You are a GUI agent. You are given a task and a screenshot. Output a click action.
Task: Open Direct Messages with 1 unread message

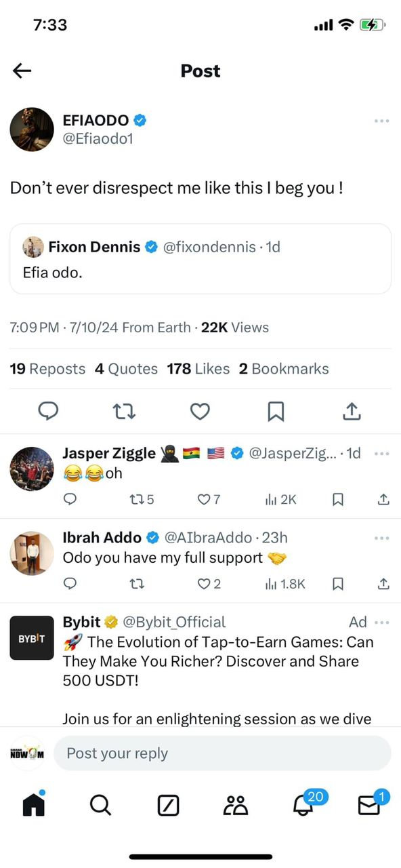pos(368,806)
